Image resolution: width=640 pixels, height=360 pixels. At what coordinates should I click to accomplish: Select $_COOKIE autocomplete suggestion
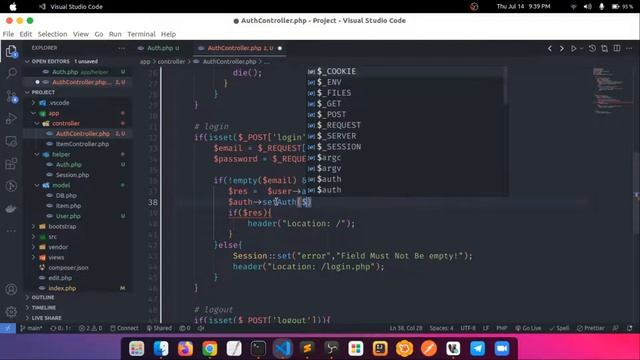coord(407,71)
